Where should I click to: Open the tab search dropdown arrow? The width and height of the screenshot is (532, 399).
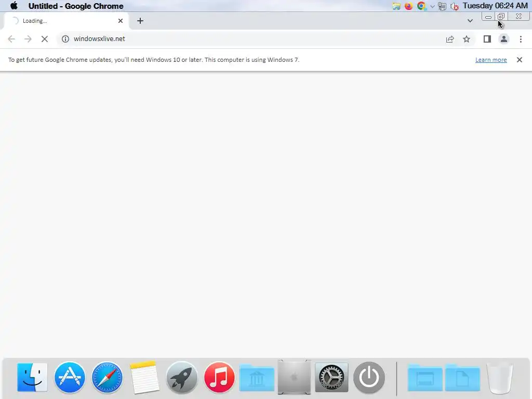470,21
